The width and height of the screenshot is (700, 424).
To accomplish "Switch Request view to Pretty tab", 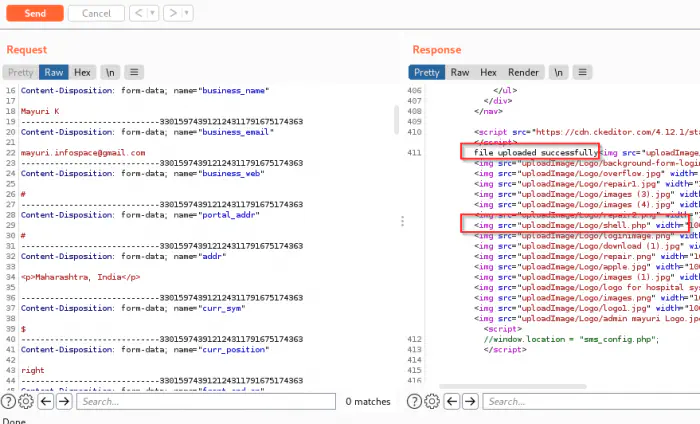I will [20, 72].
